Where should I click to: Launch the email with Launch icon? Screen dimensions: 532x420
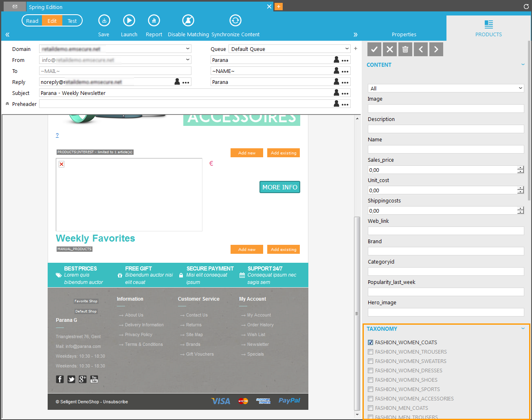coord(129,21)
